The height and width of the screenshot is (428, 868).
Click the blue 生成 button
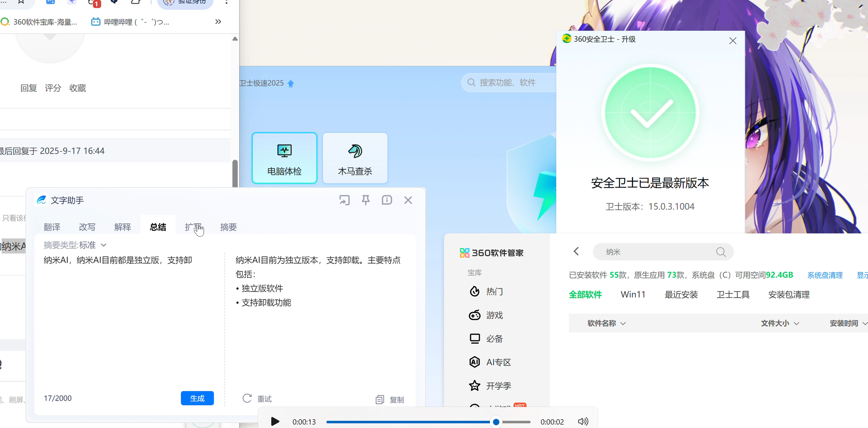[x=197, y=398]
